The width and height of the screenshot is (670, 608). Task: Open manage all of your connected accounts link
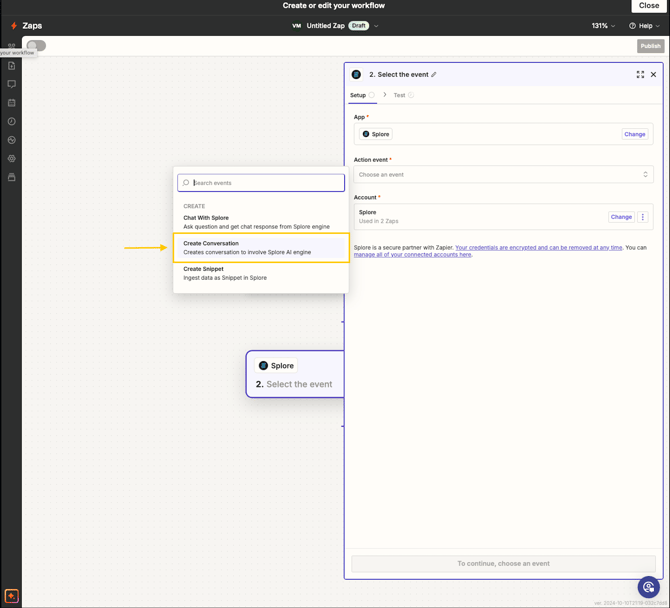[x=412, y=255]
